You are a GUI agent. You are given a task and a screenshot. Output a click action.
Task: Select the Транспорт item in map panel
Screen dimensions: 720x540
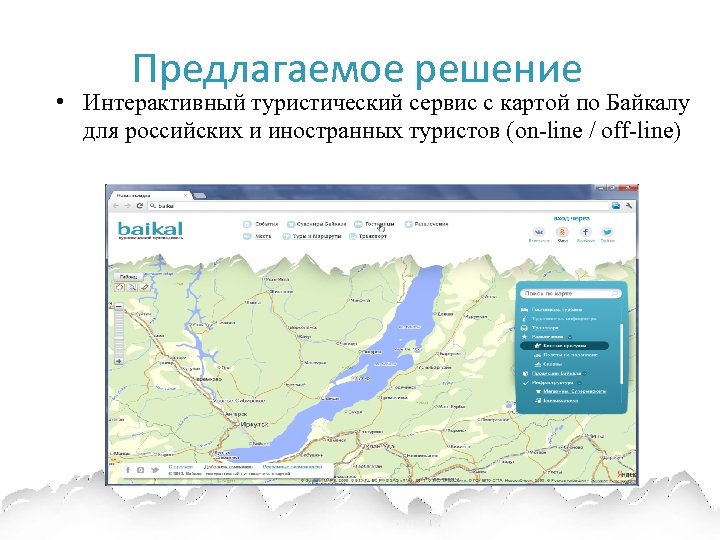[540, 328]
